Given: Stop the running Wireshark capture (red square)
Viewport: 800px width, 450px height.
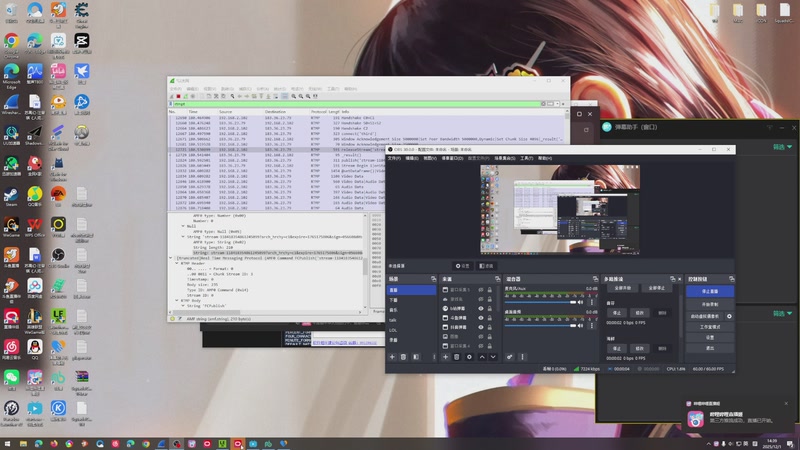Looking at the screenshot, I should (x=179, y=96).
